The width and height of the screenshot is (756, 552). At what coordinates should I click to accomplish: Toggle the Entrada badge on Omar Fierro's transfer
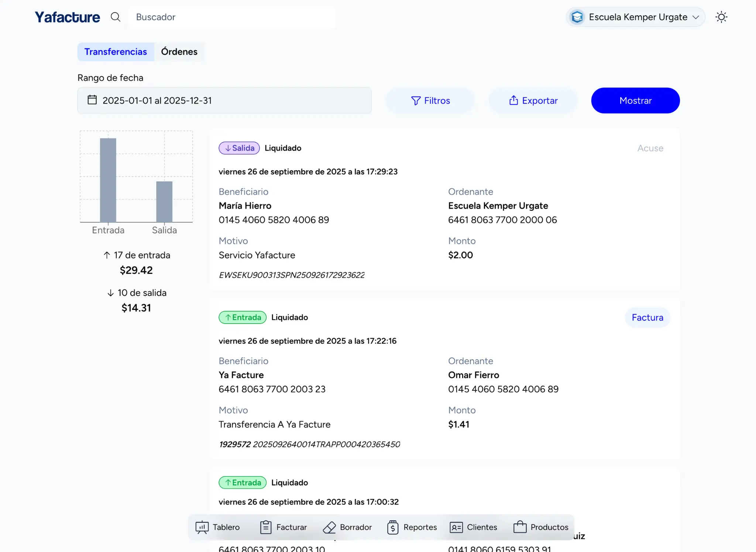(x=242, y=317)
